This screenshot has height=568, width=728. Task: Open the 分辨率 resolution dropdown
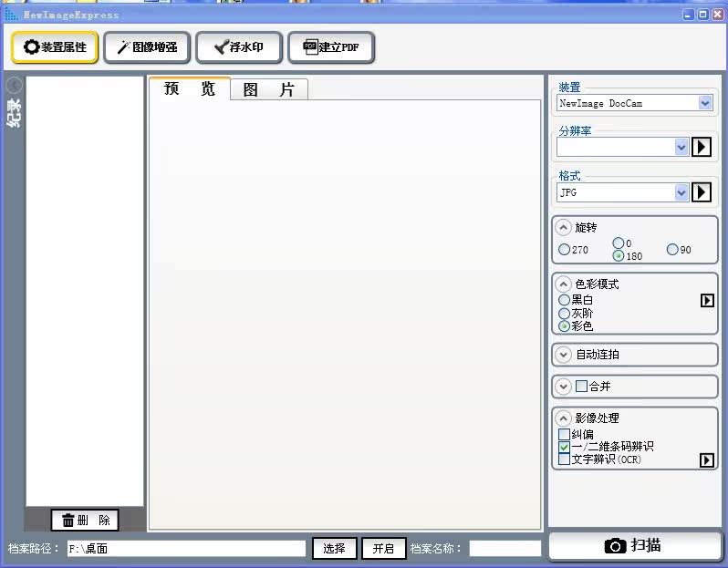click(x=681, y=147)
